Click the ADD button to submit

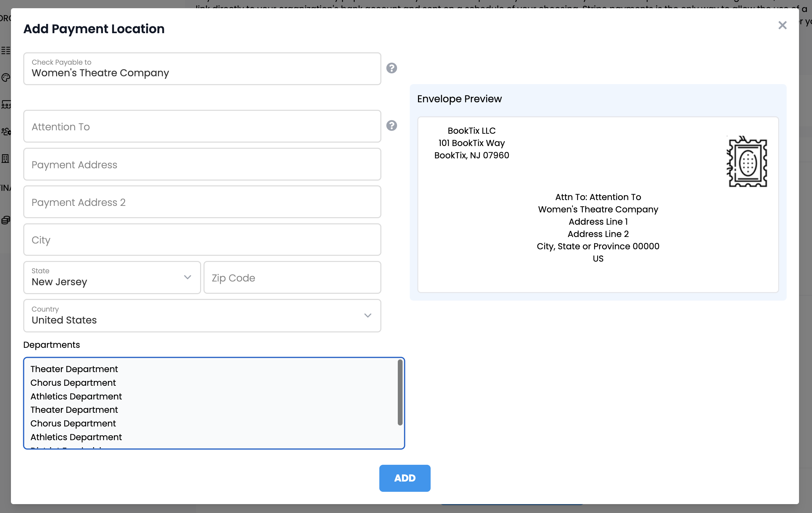pyautogui.click(x=405, y=477)
